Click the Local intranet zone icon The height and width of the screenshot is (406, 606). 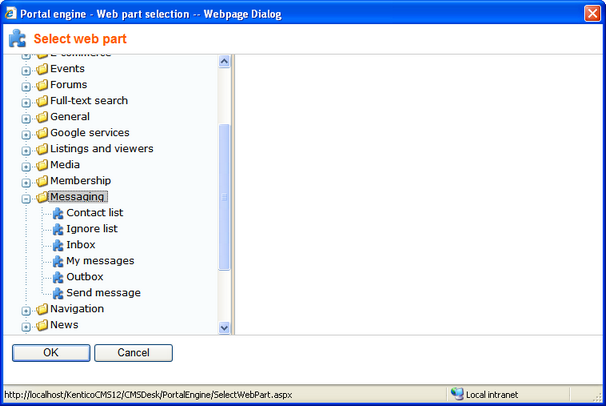click(x=457, y=394)
